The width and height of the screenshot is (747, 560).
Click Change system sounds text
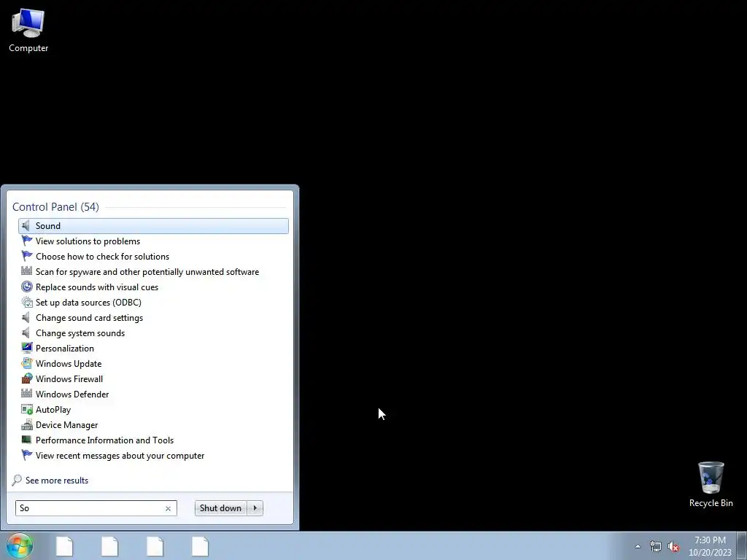click(x=80, y=332)
